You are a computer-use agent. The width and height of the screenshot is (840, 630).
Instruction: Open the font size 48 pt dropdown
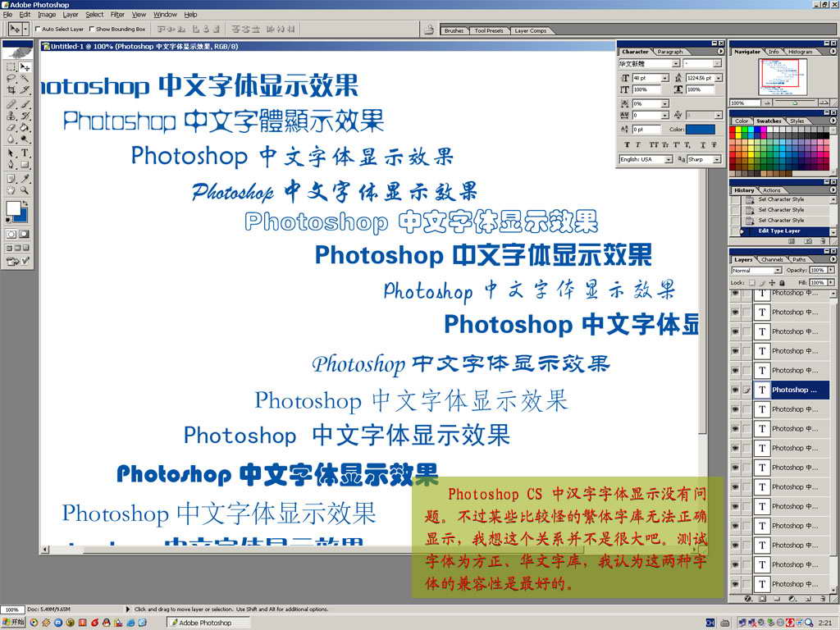pyautogui.click(x=664, y=78)
